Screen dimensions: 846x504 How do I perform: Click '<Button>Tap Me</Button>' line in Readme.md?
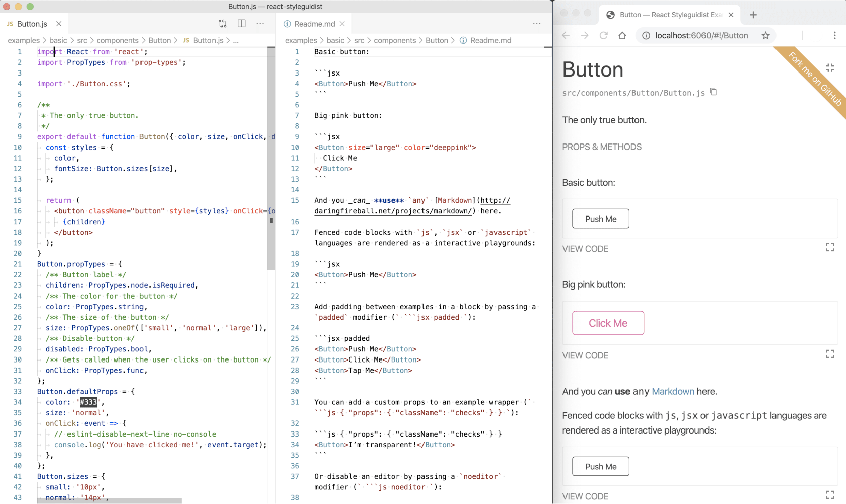click(363, 370)
